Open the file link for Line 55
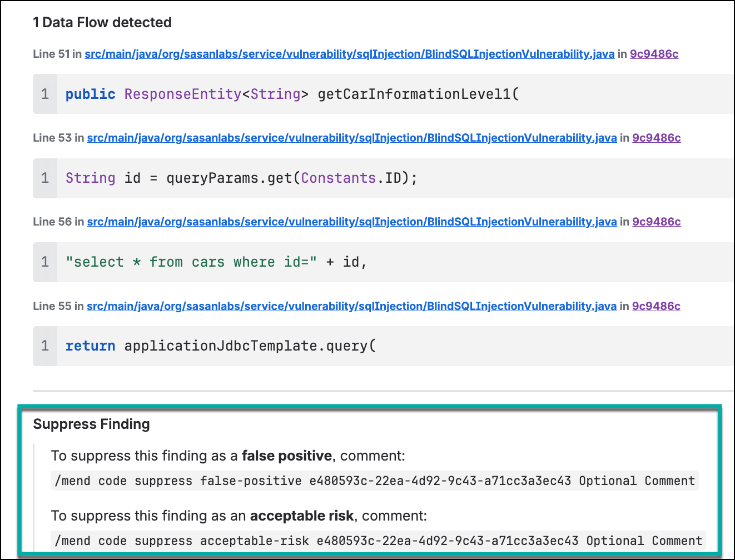The height and width of the screenshot is (560, 735). tap(351, 306)
